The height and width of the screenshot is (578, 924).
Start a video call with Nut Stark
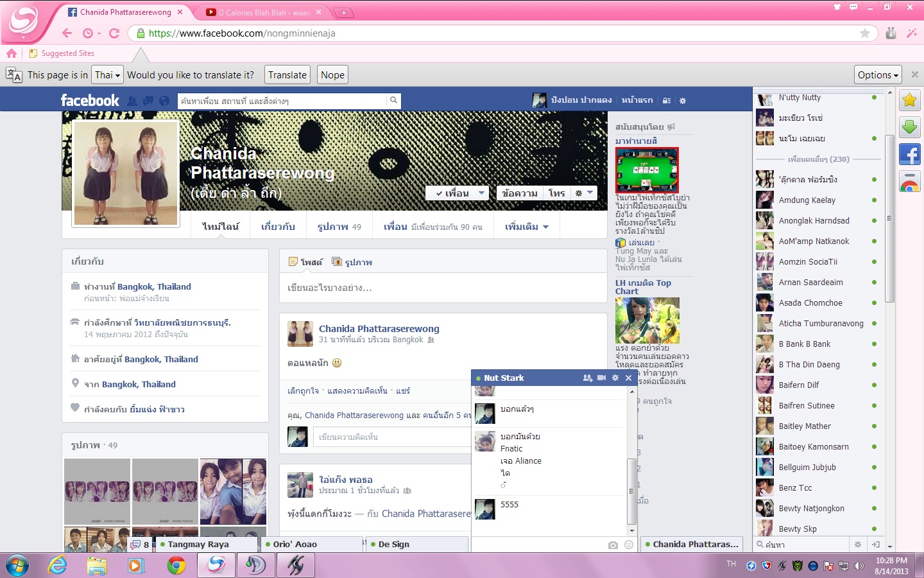[602, 378]
